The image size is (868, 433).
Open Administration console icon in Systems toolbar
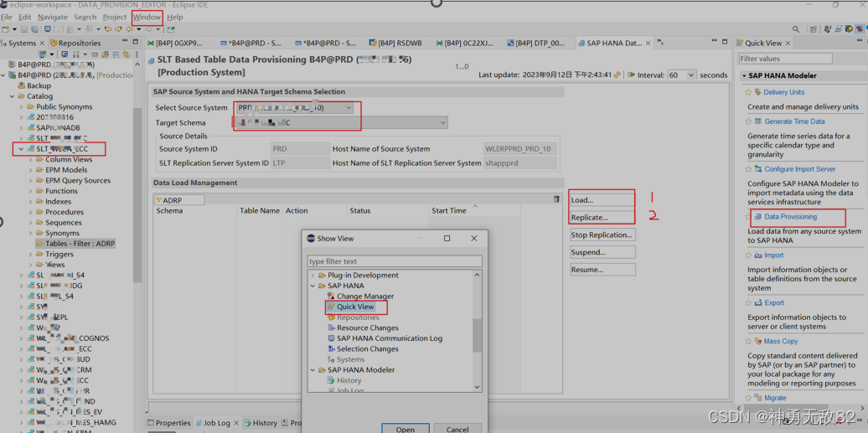pyautogui.click(x=65, y=54)
